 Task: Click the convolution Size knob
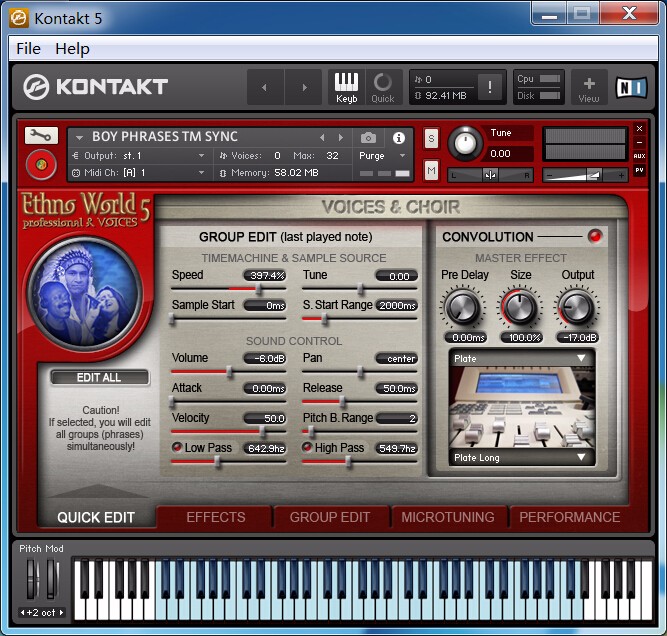[520, 308]
